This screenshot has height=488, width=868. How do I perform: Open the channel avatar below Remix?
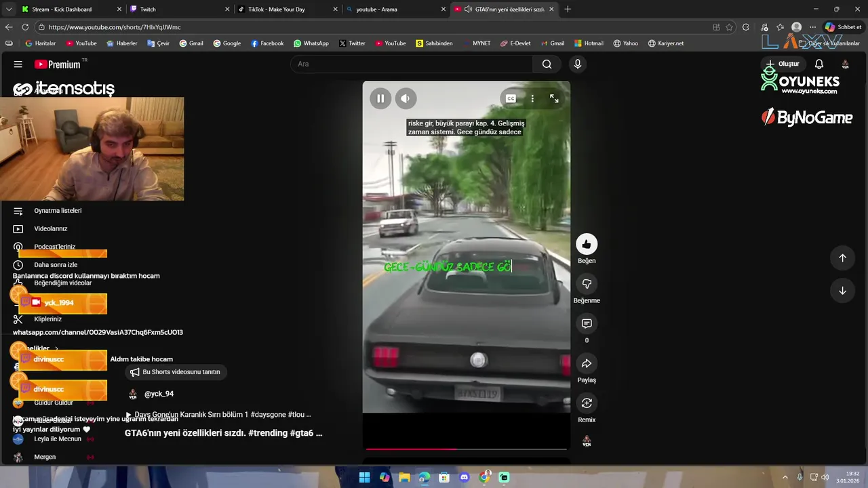(587, 441)
